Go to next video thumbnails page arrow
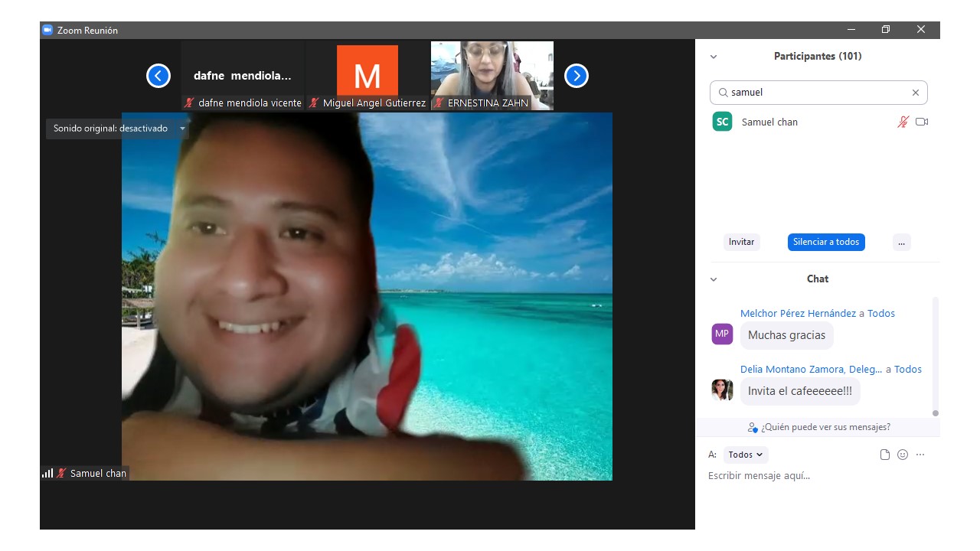The height and width of the screenshot is (551, 980). point(577,76)
